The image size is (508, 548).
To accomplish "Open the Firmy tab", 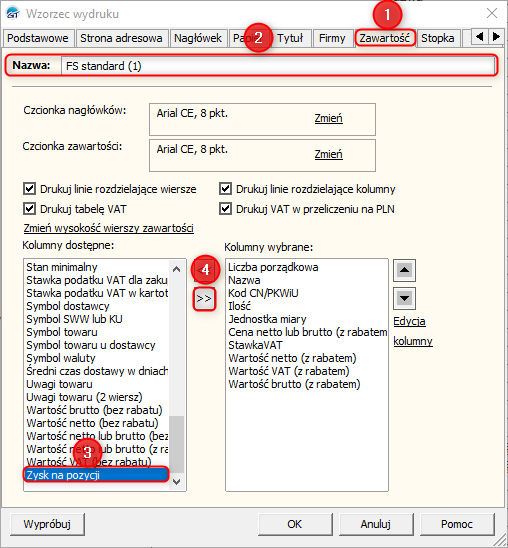I will click(332, 38).
